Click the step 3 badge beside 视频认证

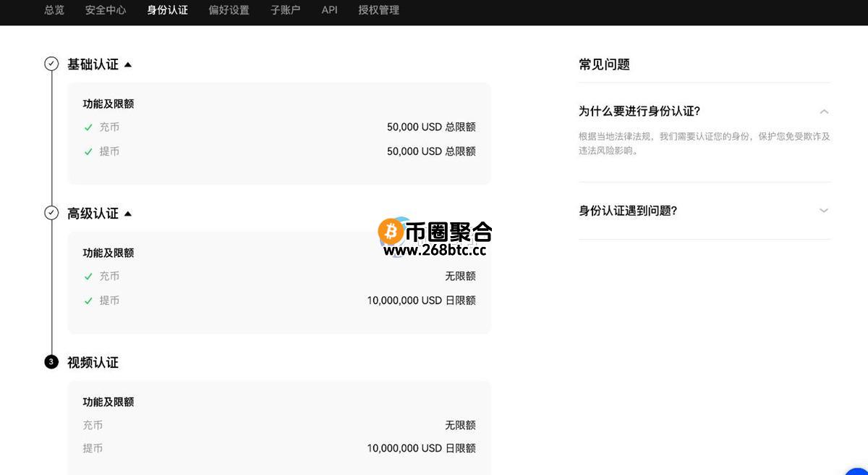(51, 361)
